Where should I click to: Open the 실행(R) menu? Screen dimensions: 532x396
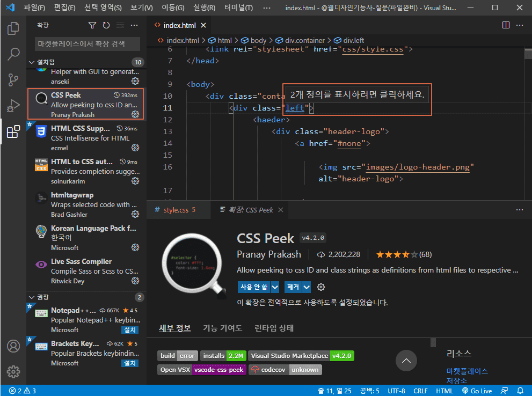[204, 8]
